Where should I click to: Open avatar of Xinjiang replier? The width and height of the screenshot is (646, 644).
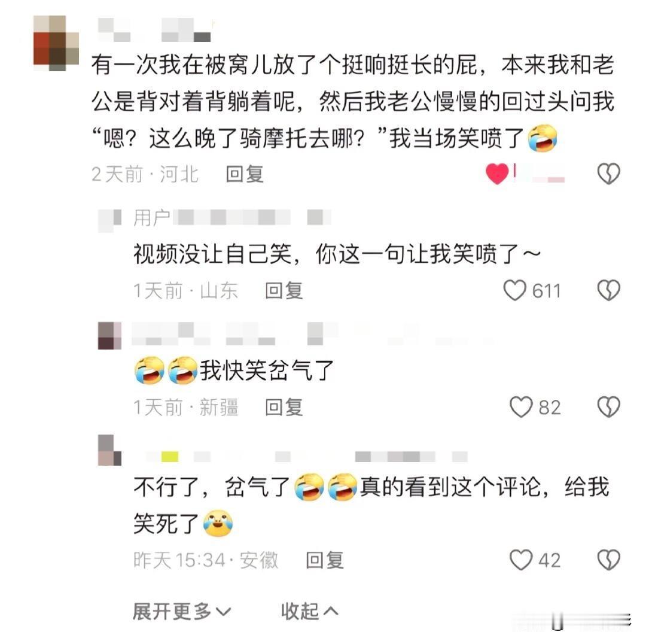tap(109, 336)
